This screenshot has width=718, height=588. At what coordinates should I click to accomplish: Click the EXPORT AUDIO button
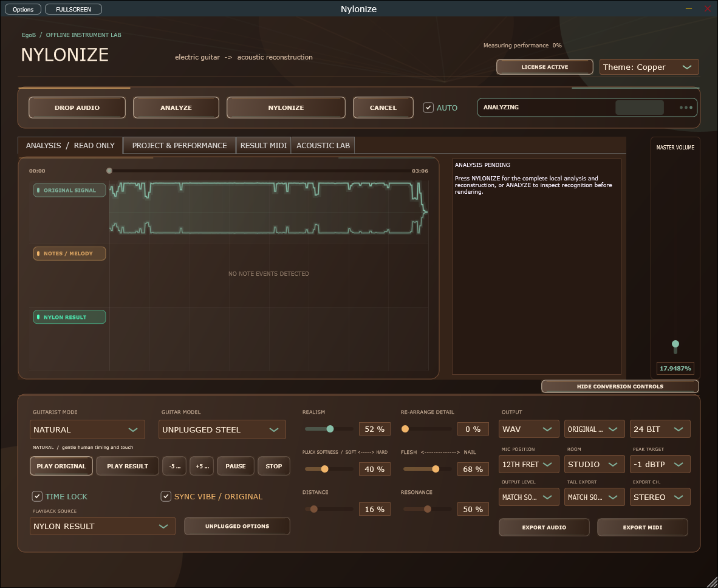[544, 527]
